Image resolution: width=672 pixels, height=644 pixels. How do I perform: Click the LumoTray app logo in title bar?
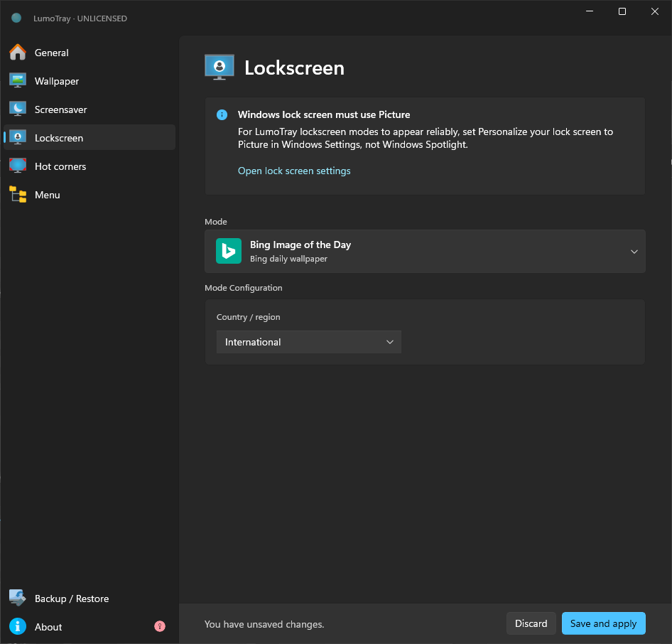click(16, 18)
